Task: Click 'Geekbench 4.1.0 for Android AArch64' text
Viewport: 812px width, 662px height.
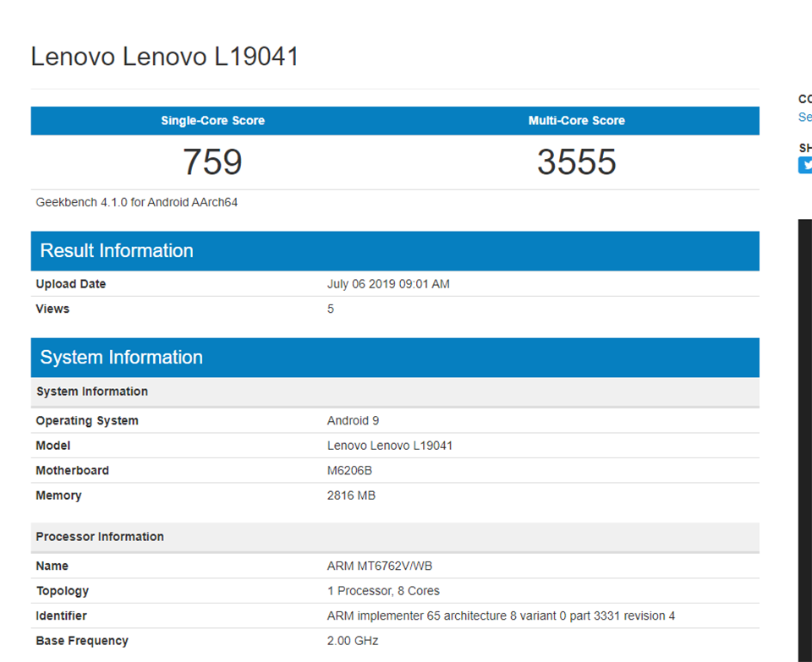Action: click(x=137, y=202)
